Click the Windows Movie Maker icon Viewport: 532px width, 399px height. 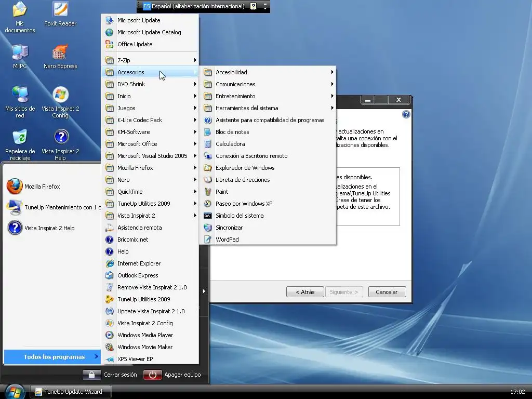click(x=110, y=347)
